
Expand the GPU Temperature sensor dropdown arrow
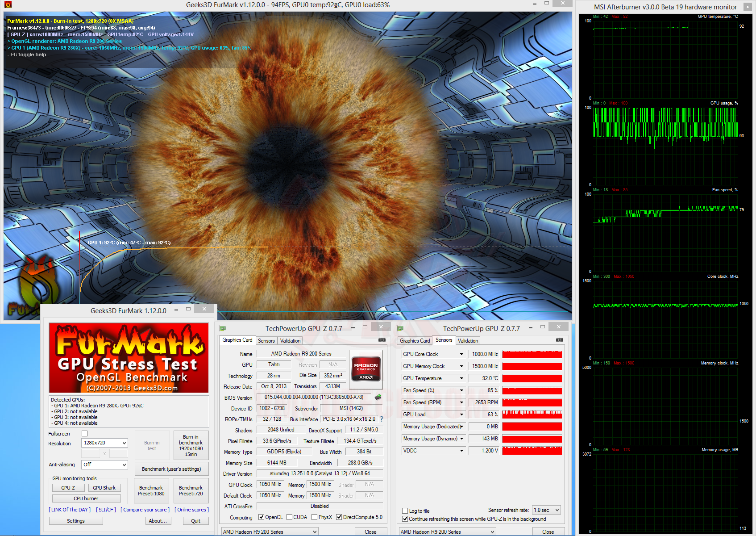coord(461,378)
